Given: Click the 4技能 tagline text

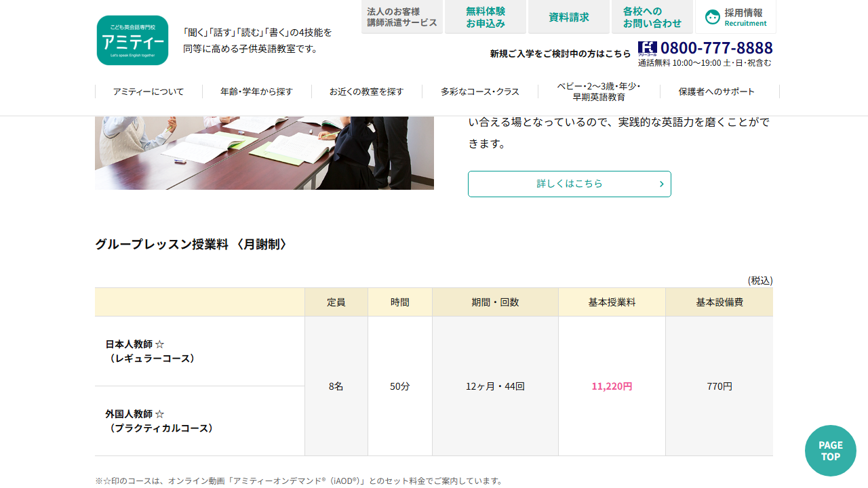Looking at the screenshot, I should pos(258,41).
